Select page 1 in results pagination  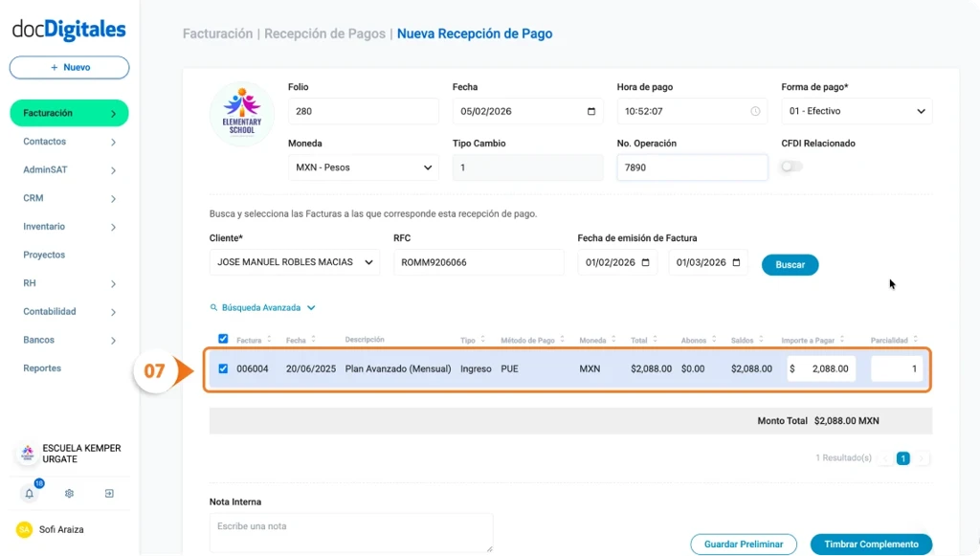click(x=901, y=457)
